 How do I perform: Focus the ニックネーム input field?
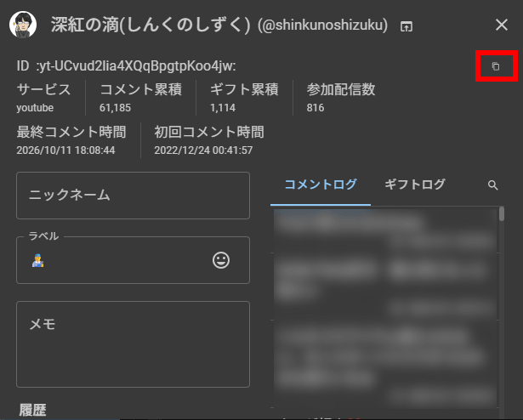133,196
